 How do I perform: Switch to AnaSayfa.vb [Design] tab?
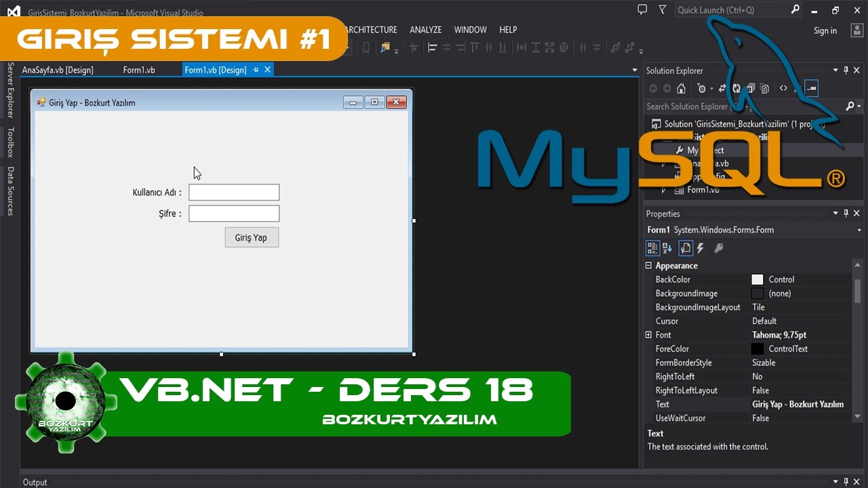click(x=58, y=70)
